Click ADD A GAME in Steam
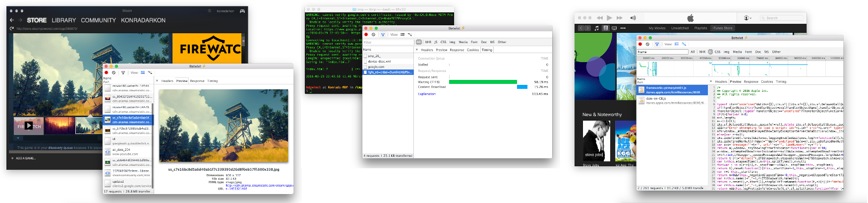 pyautogui.click(x=25, y=158)
